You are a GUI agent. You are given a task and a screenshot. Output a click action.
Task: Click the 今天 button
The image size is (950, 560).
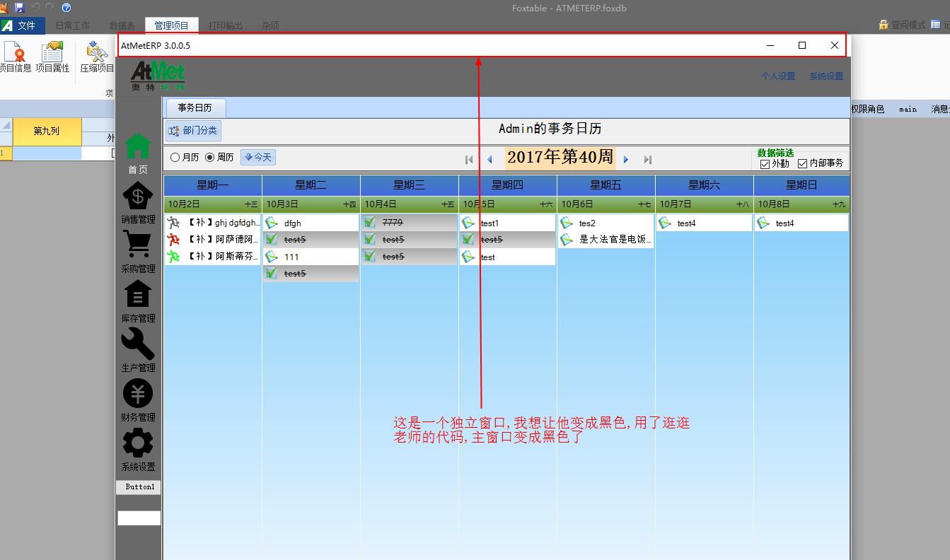(258, 157)
